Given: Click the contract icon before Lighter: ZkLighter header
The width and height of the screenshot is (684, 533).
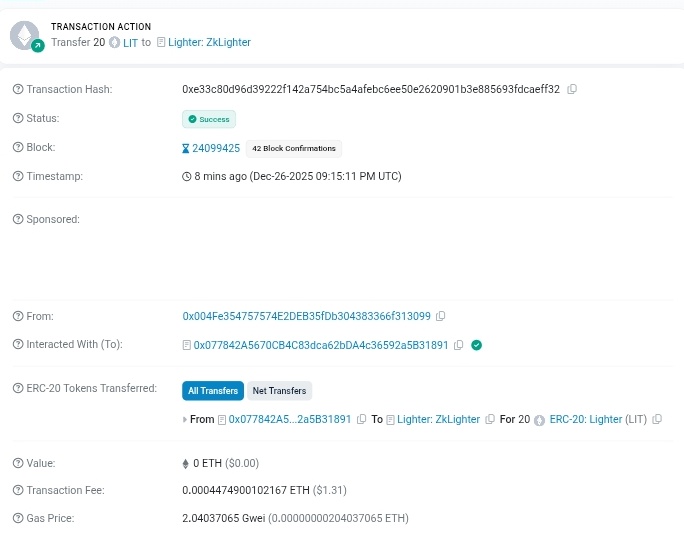Looking at the screenshot, I should 161,42.
